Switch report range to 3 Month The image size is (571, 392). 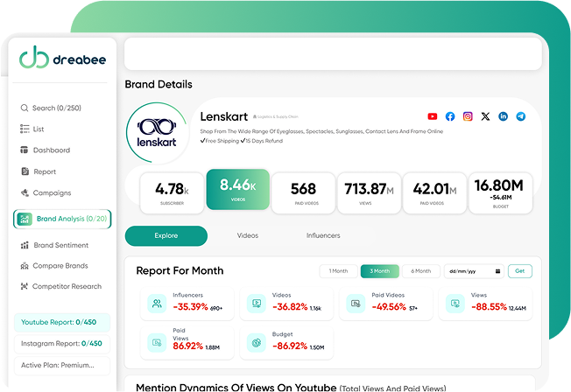pos(379,271)
